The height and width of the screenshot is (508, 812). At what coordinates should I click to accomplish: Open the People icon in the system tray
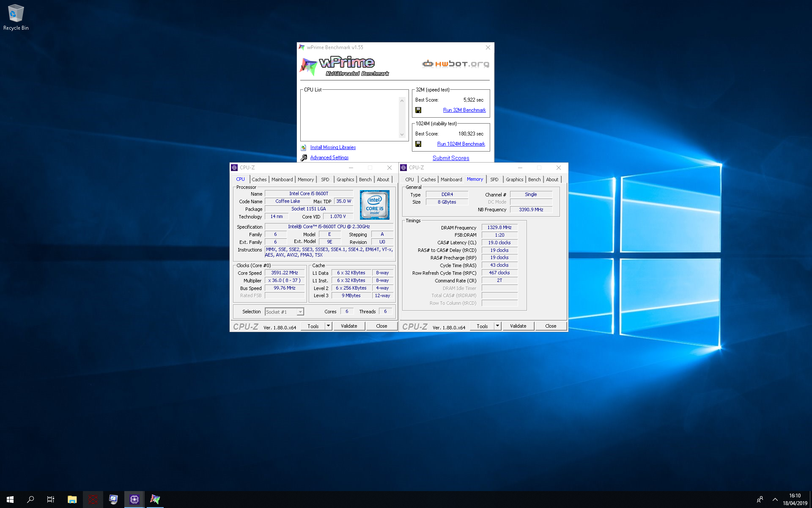760,500
